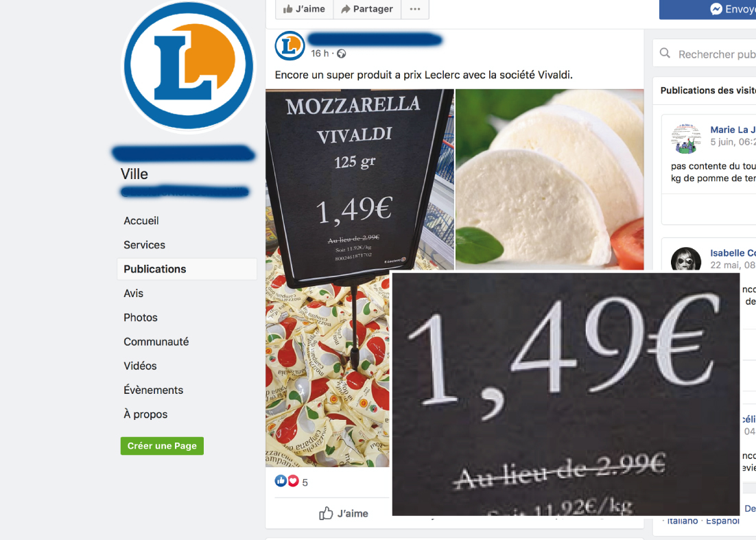Open the Accueil page section
This screenshot has height=540, width=756.
tap(141, 221)
